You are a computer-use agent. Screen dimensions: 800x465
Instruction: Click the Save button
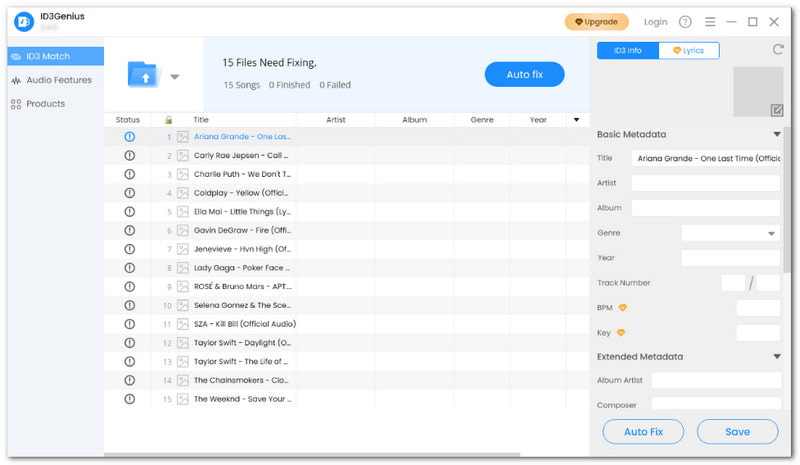pyautogui.click(x=737, y=432)
